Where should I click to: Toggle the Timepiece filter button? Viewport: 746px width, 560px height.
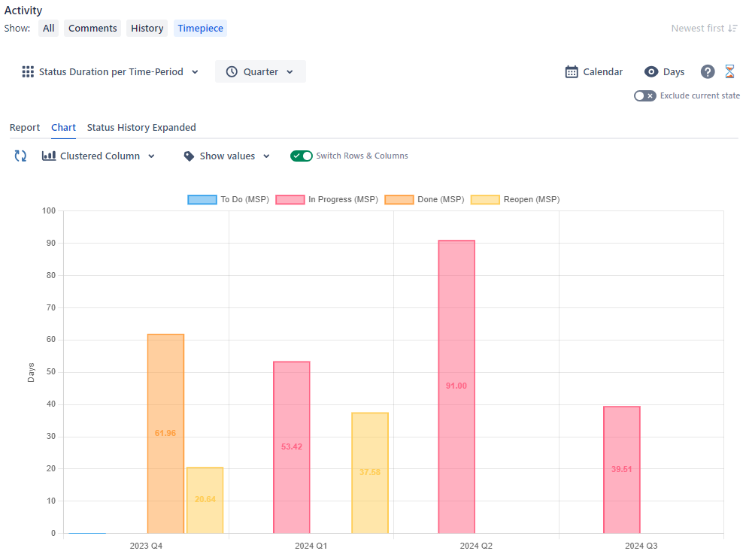pos(200,28)
